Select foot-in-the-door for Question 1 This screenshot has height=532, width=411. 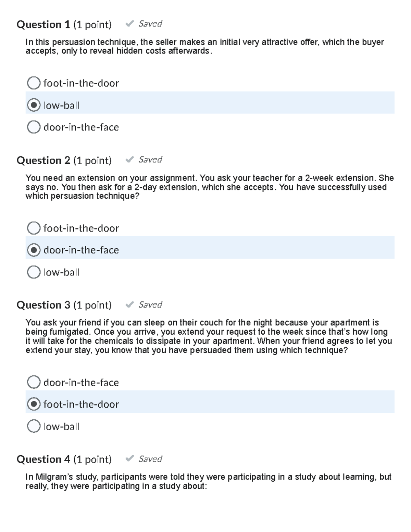[34, 83]
